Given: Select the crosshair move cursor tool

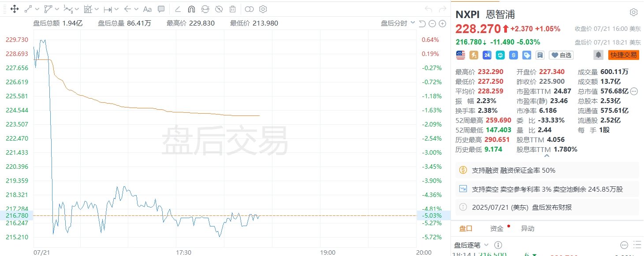Looking at the screenshot, I should [x=14, y=9].
